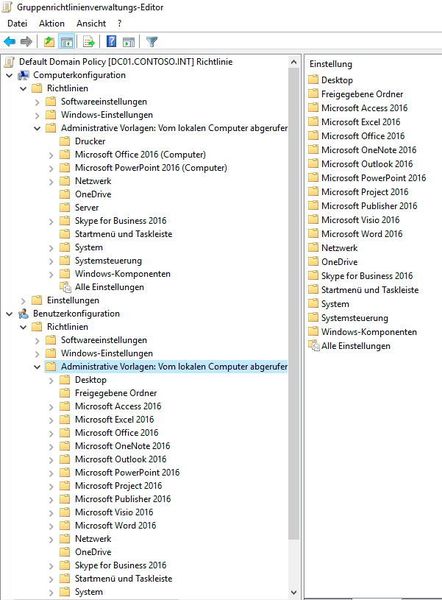The width and height of the screenshot is (442, 600).
Task: Select Microsoft Project 2016 in the tree
Action: click(118, 486)
